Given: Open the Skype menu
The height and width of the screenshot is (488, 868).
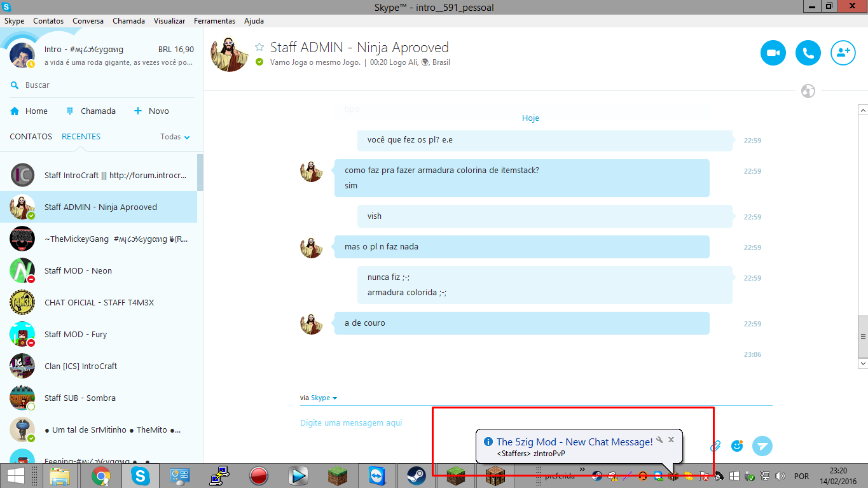Looking at the screenshot, I should (x=14, y=21).
